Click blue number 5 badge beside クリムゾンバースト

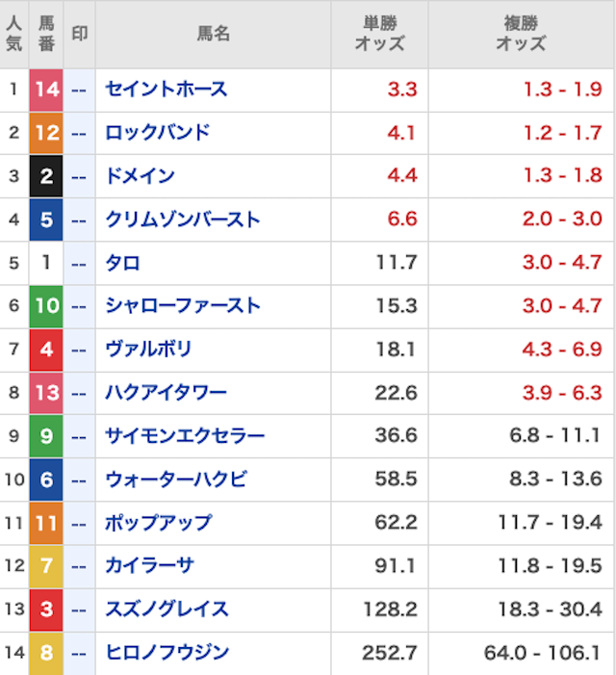click(x=46, y=220)
